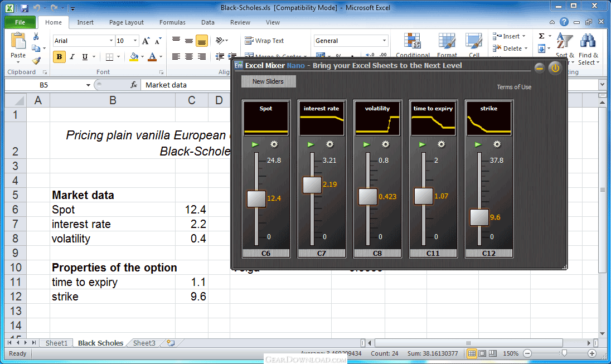The image size is (611, 364).
Task: Select the Sheet1 worksheet tab
Action: (56, 343)
